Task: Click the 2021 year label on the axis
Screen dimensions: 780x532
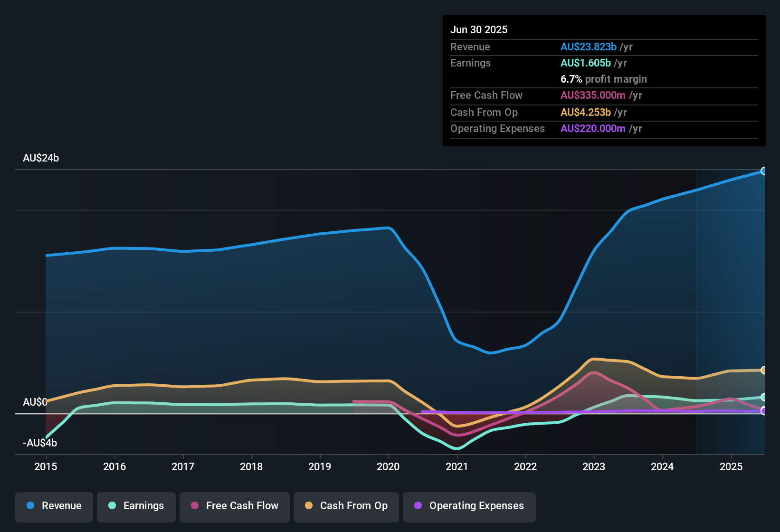Action: click(457, 467)
